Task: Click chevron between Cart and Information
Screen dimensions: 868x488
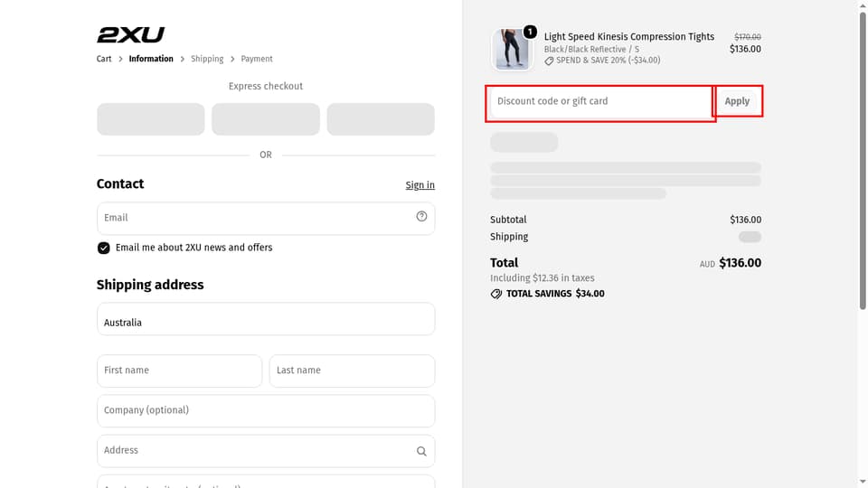Action: tap(120, 60)
